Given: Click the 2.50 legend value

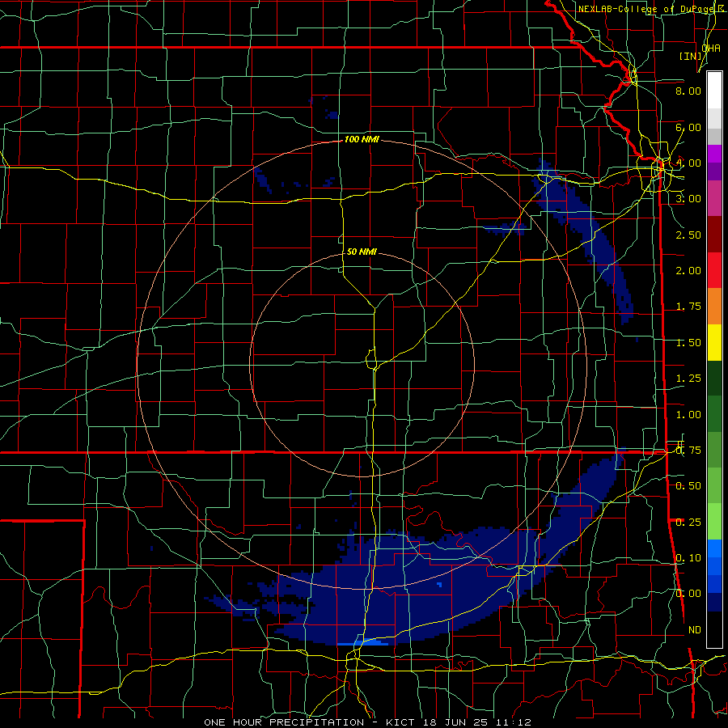Looking at the screenshot, I should 688,235.
